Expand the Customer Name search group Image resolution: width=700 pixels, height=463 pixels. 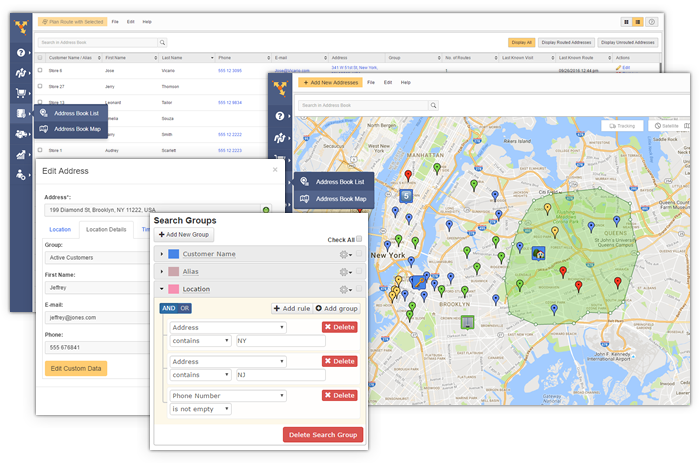point(162,254)
